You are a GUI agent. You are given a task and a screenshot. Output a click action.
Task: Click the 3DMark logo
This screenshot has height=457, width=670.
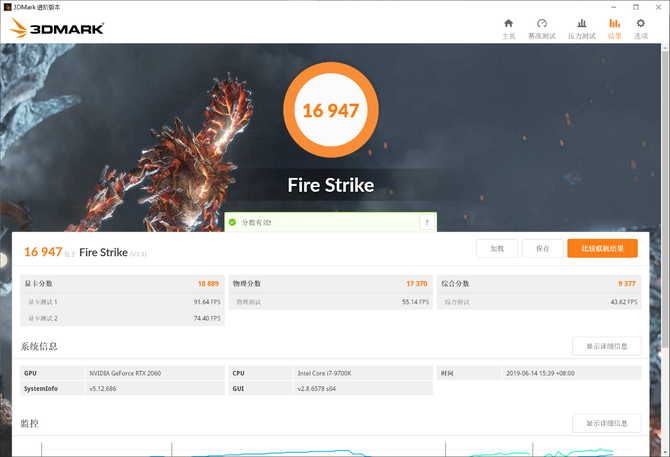coord(57,28)
